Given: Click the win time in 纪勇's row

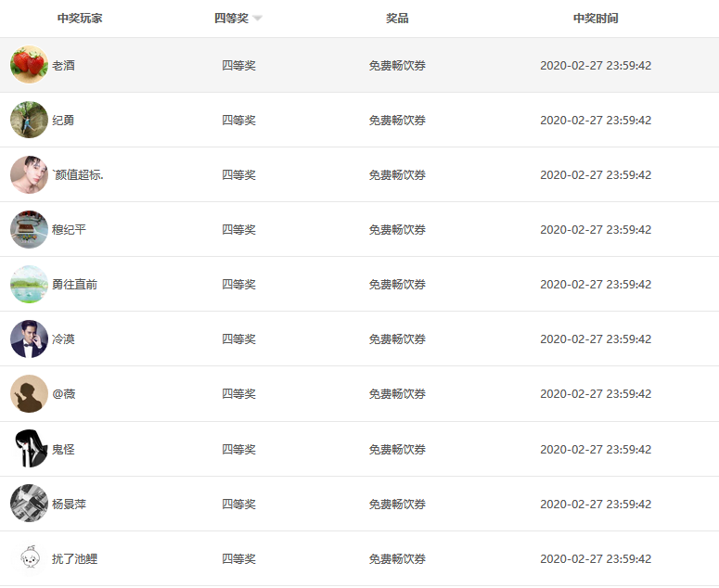Looking at the screenshot, I should coord(596,121).
